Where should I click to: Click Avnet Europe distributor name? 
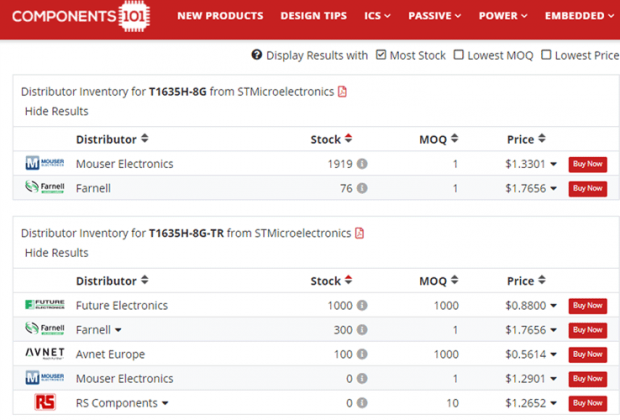[x=110, y=354]
